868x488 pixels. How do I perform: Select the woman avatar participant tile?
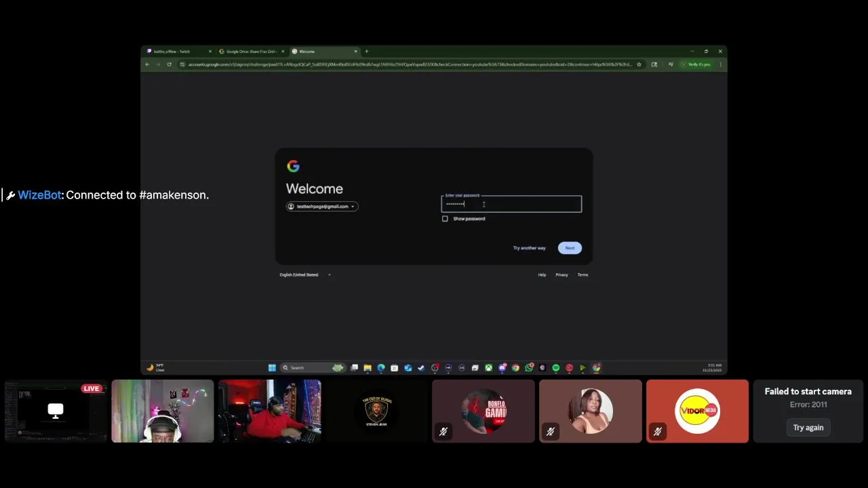(591, 411)
